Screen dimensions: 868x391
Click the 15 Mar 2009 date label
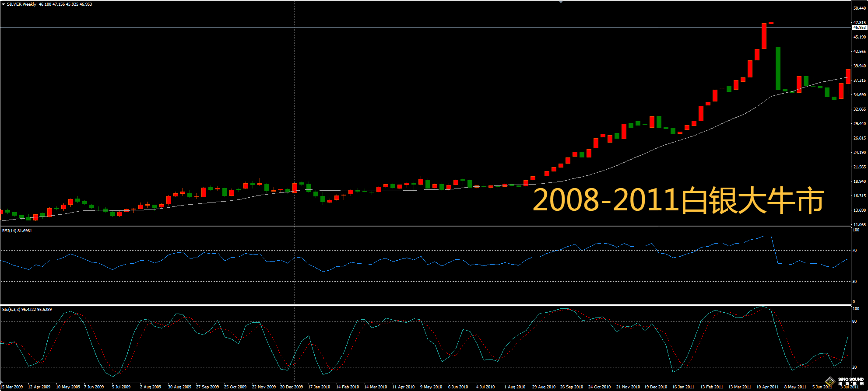(x=12, y=387)
